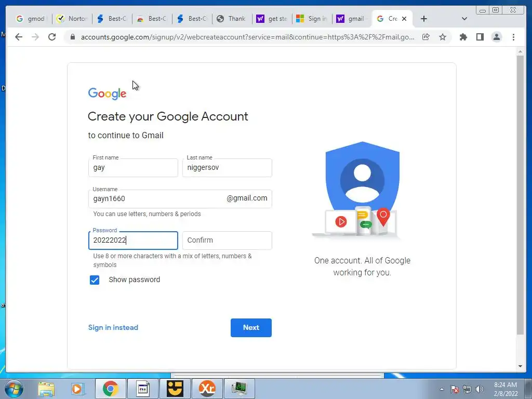
Task: Click the blue Next button
Action: click(251, 328)
